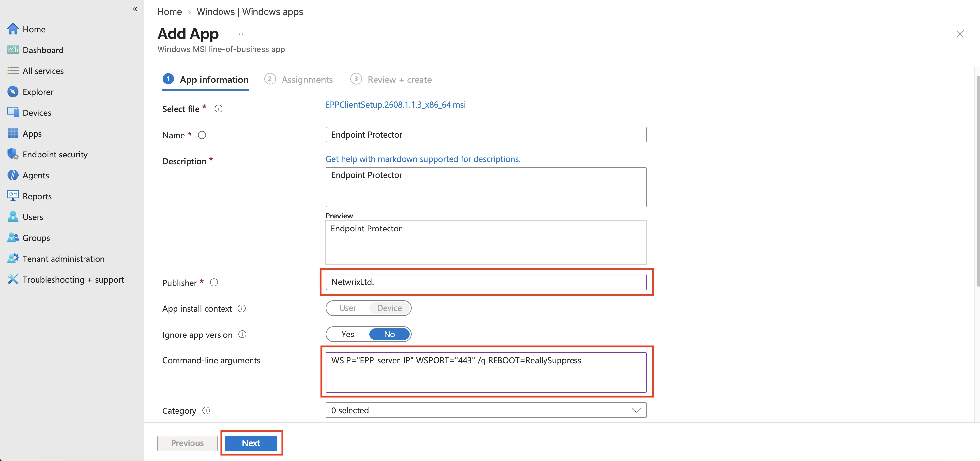Click into the Name input field

point(486,135)
